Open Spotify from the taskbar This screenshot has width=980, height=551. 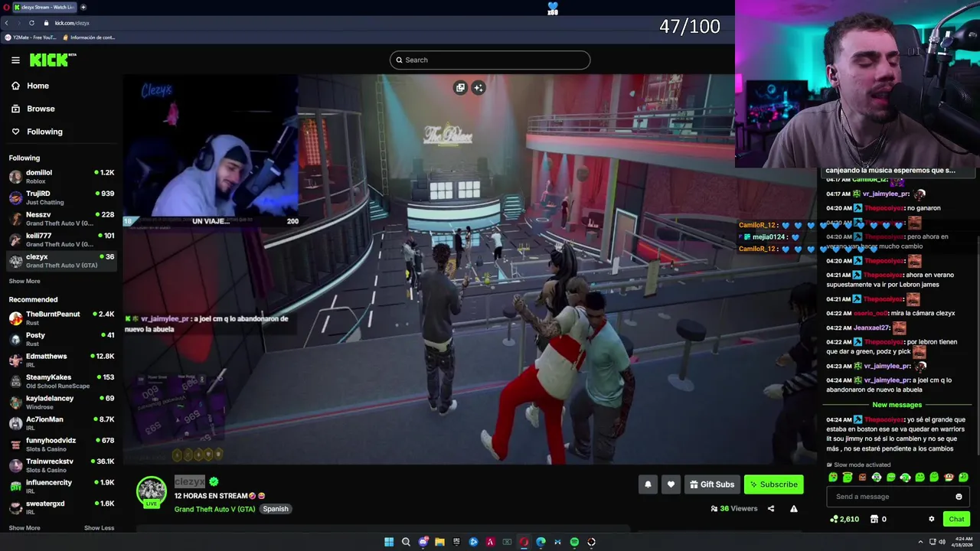(x=574, y=542)
